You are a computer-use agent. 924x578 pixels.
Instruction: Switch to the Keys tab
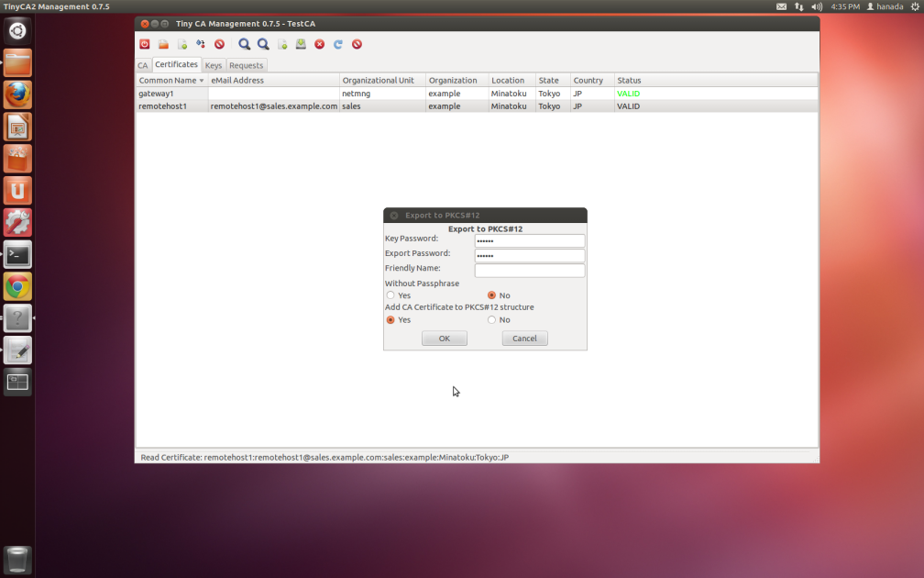213,65
